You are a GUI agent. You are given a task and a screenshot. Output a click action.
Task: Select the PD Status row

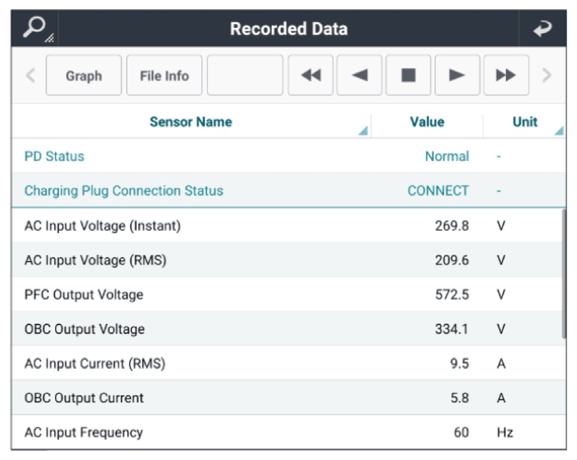[289, 156]
